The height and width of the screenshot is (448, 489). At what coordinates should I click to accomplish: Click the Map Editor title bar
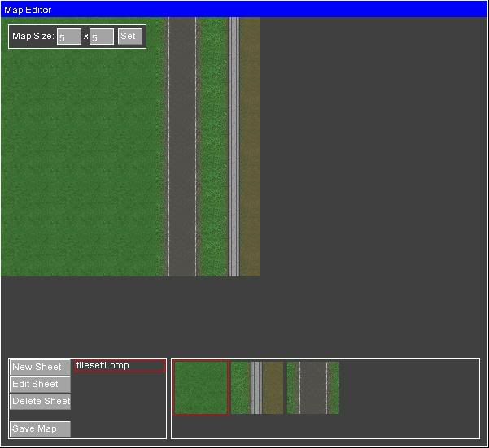[x=244, y=10]
